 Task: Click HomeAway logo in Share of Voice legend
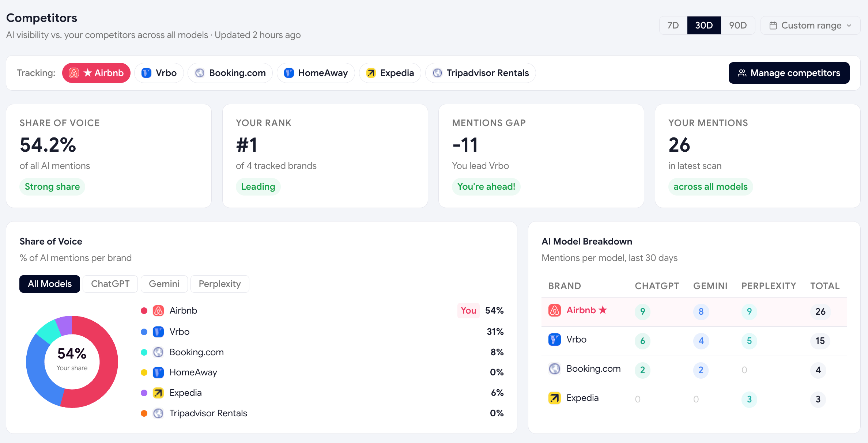click(x=158, y=372)
